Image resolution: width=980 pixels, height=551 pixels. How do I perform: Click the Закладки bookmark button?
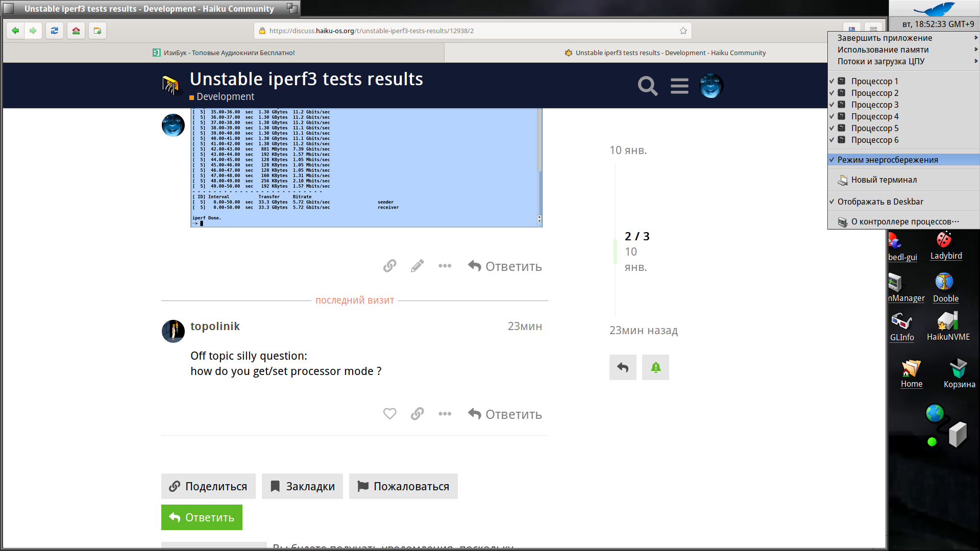click(x=302, y=486)
